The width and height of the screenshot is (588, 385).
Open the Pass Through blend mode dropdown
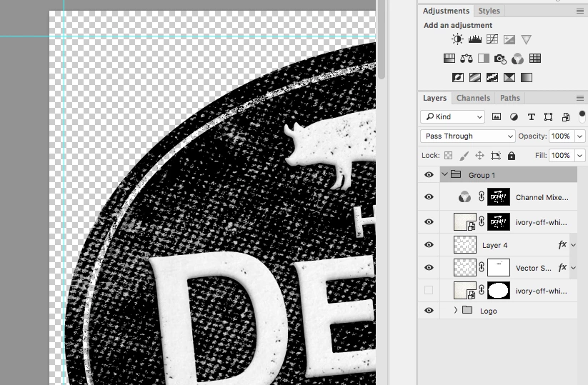[468, 136]
